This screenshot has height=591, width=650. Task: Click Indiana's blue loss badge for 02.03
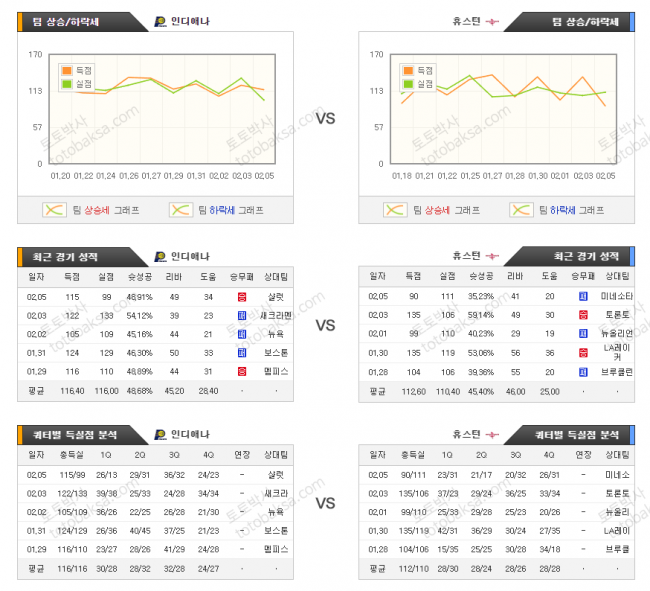point(242,316)
